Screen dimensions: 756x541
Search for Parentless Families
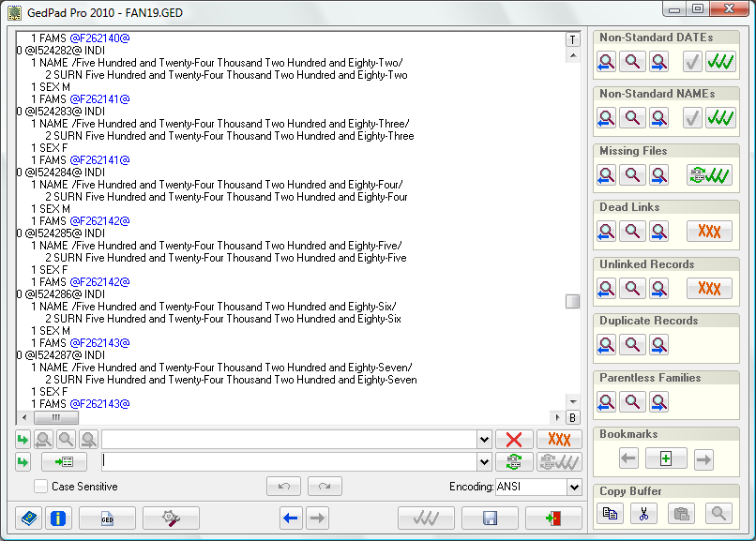[x=631, y=401]
